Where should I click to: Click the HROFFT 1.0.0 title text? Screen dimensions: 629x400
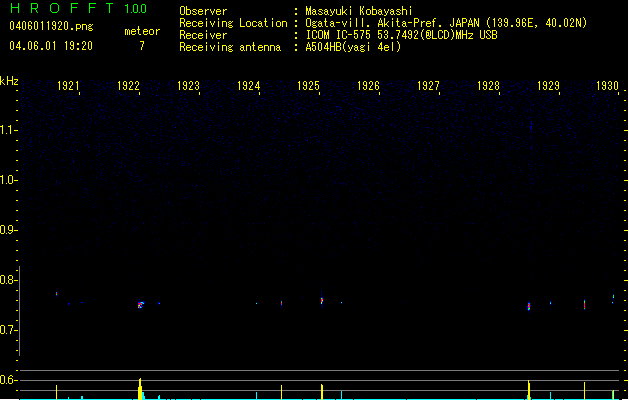point(79,8)
